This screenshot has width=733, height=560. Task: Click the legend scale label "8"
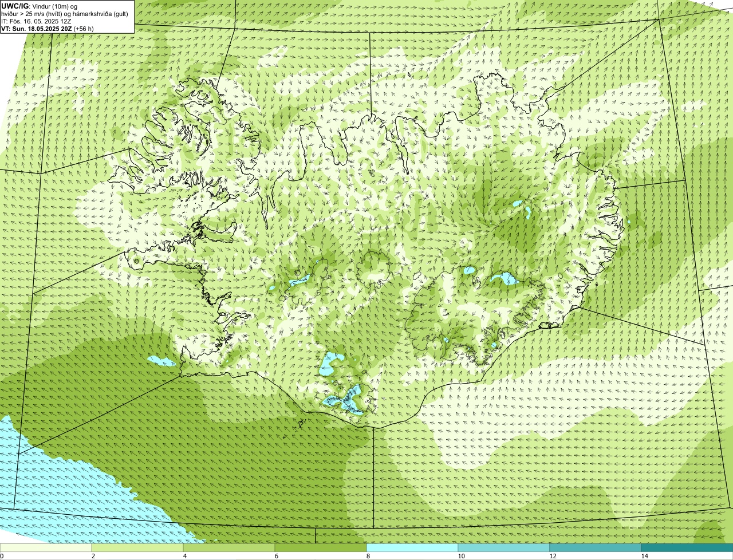(368, 556)
